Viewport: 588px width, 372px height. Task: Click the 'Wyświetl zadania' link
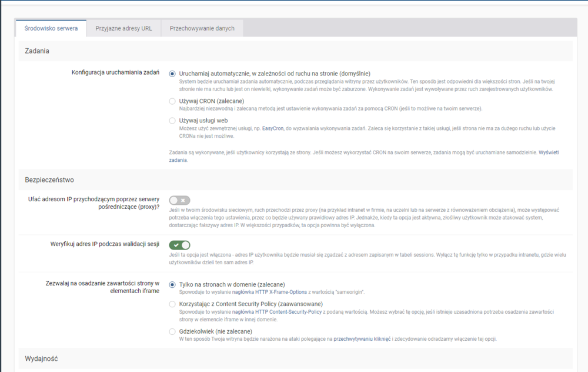(548, 152)
